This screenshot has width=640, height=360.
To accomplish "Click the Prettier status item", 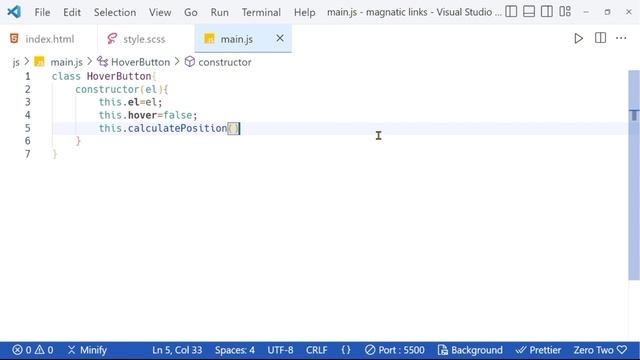I will click(x=538, y=350).
